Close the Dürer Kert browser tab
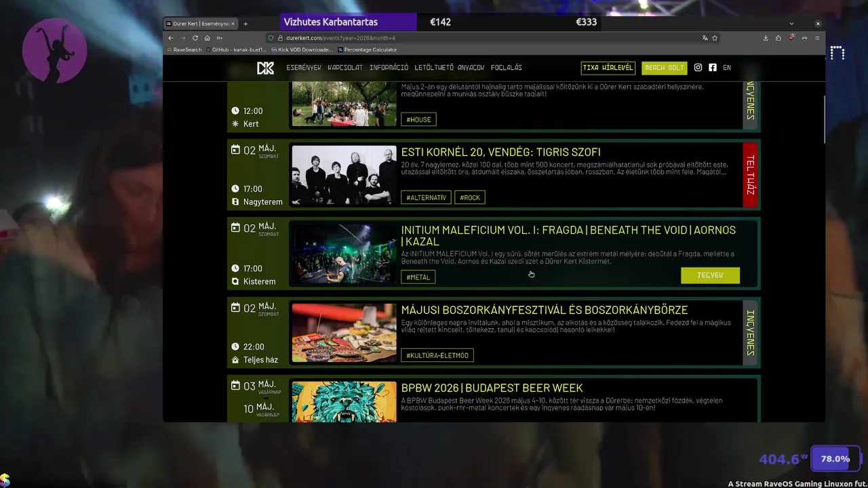Viewport: 868px width, 488px height. [x=233, y=24]
